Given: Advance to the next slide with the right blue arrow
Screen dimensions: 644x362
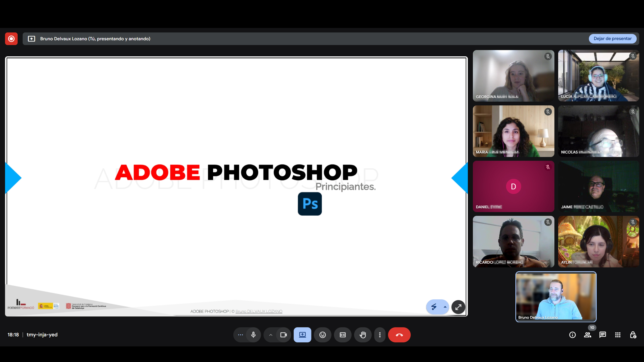Looking at the screenshot, I should [460, 178].
